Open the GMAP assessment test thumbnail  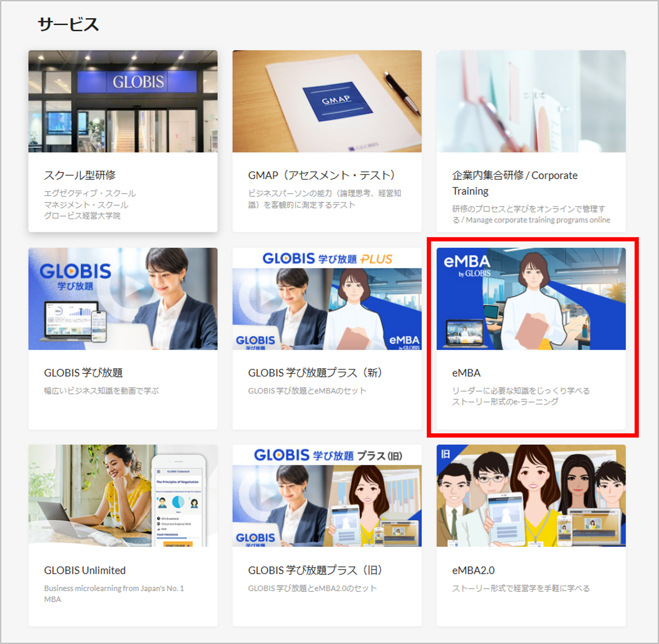(x=326, y=101)
